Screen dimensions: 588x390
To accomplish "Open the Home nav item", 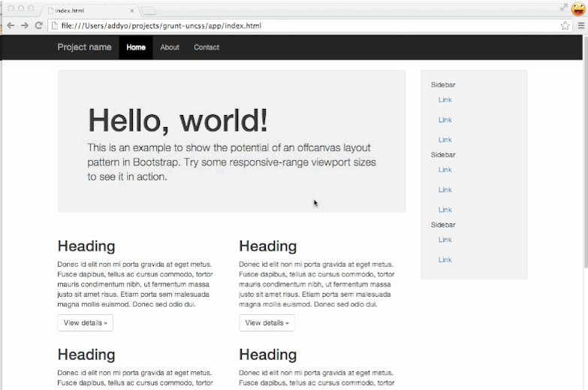I will tap(136, 47).
